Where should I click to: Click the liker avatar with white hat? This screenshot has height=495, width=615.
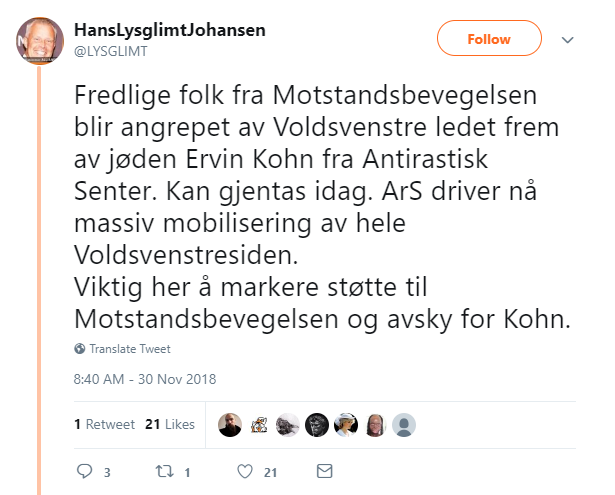coord(346,424)
